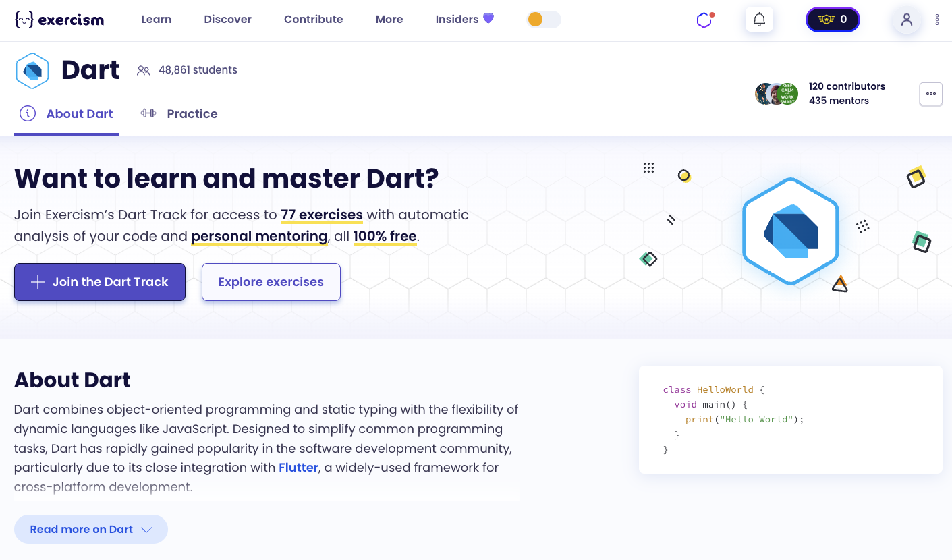
Task: Click the Dart track hexagon logo by title
Action: coord(32,70)
